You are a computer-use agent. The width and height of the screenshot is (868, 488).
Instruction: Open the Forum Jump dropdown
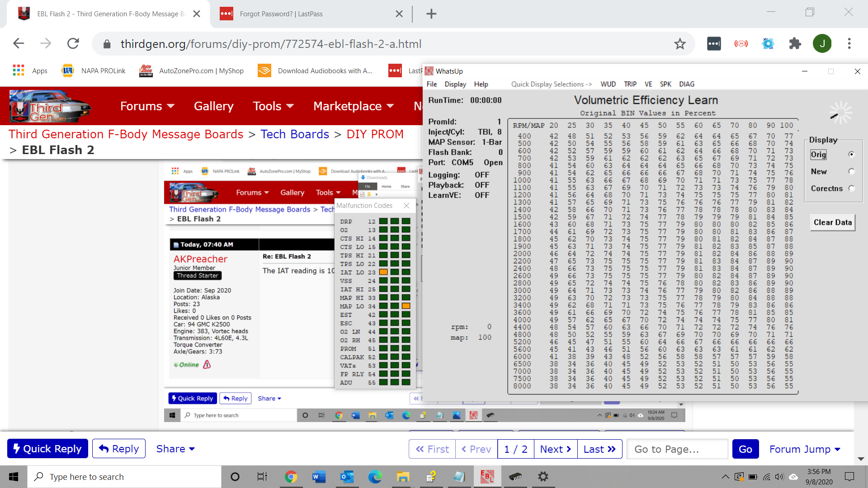pyautogui.click(x=805, y=449)
